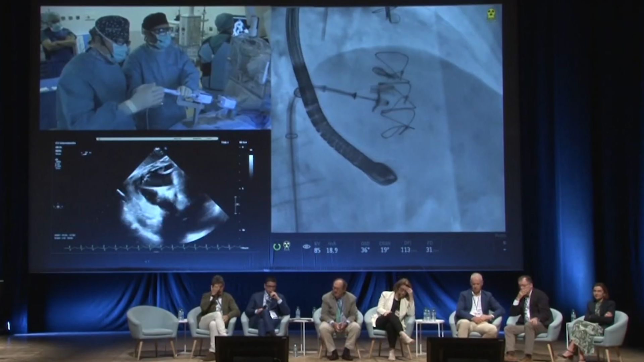This screenshot has height=362, width=644.
Task: Click the small probe angle icon on echo
Action: (x=86, y=153)
